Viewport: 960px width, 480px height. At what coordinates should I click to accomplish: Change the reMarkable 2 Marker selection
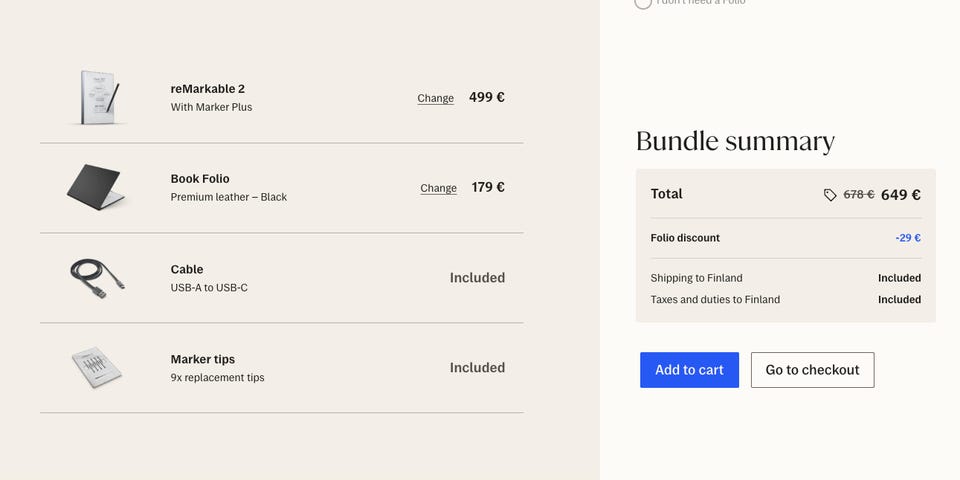pyautogui.click(x=435, y=98)
